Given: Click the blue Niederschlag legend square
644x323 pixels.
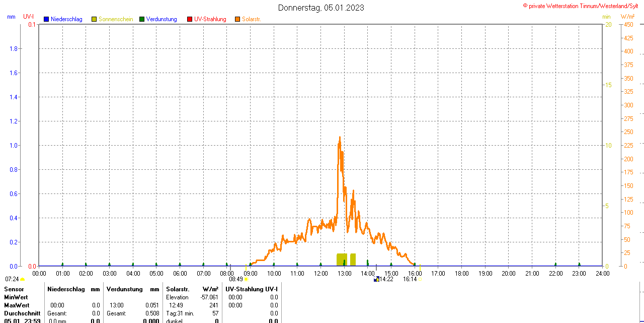Looking at the screenshot, I should [x=46, y=19].
